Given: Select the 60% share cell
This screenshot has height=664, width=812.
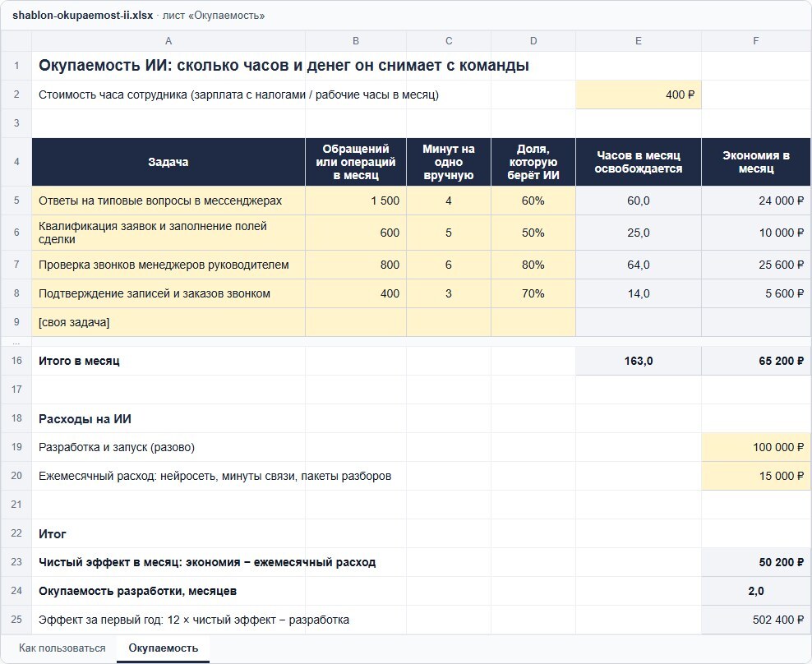Looking at the screenshot, I should click(533, 201).
